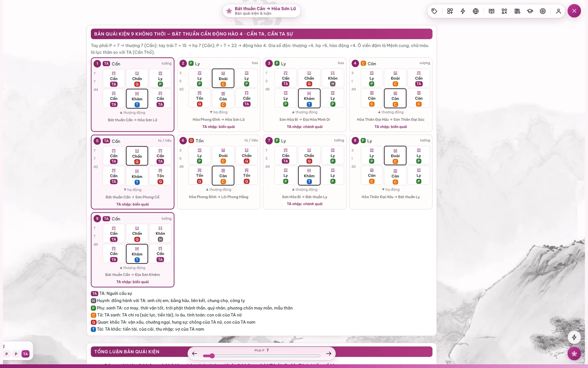Click card 3 number badge
Viewport: 588px width, 368px height.
[x=269, y=63]
